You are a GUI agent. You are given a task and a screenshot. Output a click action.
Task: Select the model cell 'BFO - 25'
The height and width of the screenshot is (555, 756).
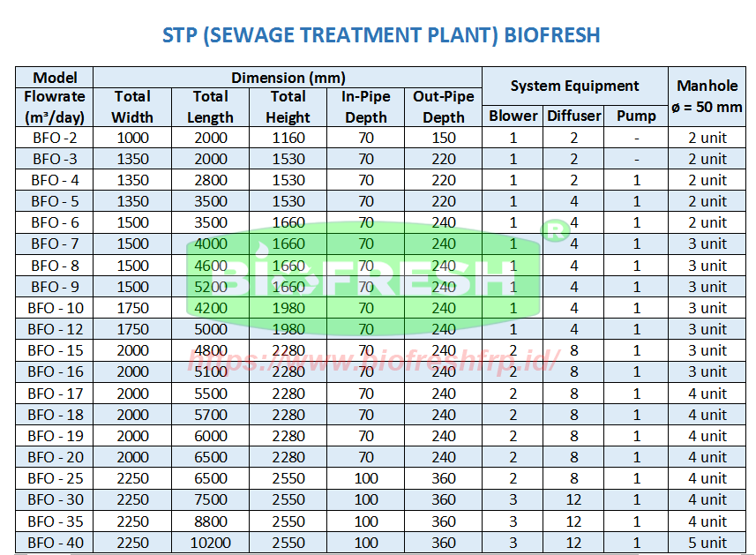pyautogui.click(x=55, y=478)
